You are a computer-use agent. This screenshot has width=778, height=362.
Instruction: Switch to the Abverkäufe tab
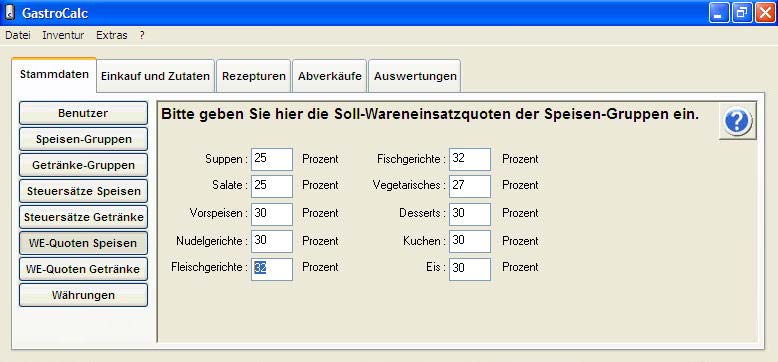point(329,76)
